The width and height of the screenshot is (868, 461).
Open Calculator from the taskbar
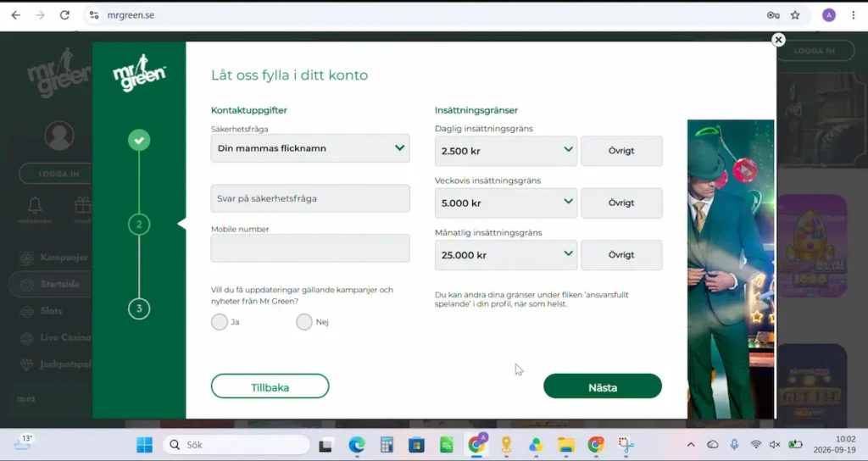(387, 445)
